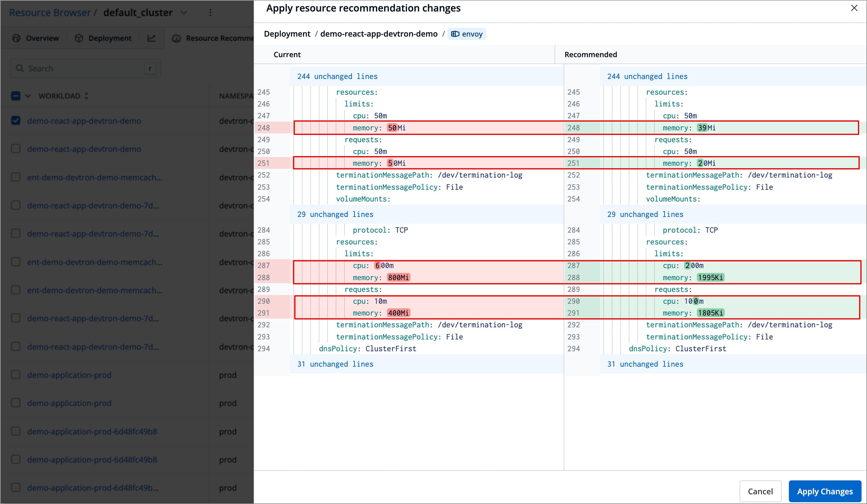
Task: Uncheck the first demo-react-app-devtron-demo checkbox
Action: tap(16, 121)
